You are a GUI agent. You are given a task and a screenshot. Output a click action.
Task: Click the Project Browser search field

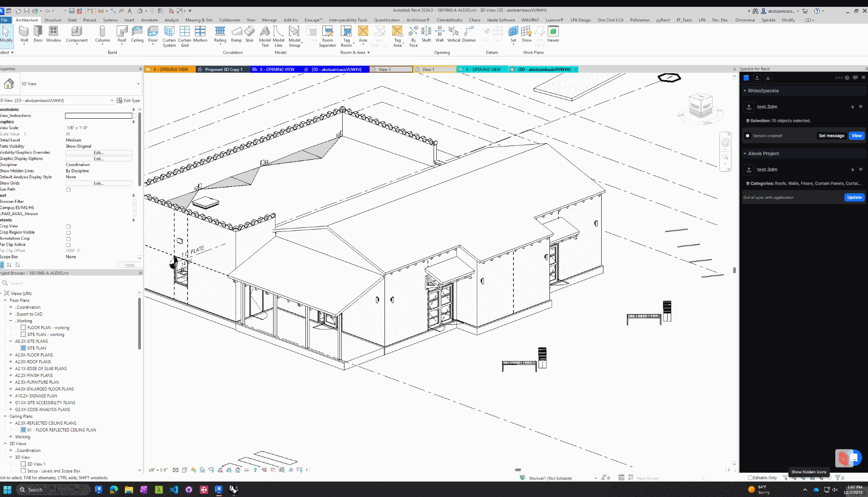point(45,283)
